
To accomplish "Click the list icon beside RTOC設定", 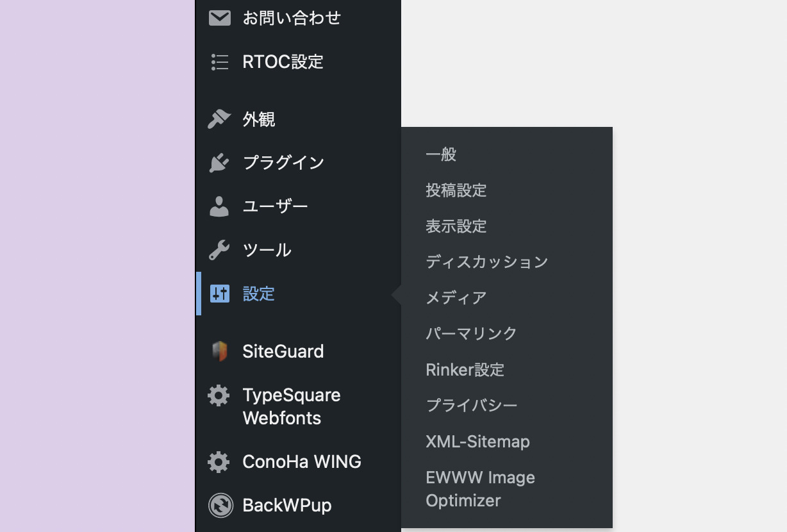I will click(x=220, y=62).
